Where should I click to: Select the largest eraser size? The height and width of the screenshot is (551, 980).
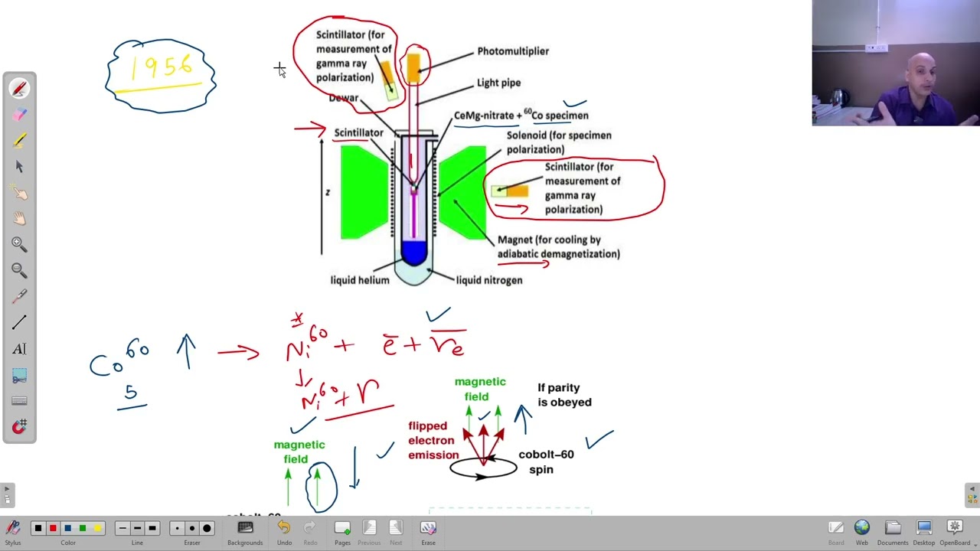207,528
